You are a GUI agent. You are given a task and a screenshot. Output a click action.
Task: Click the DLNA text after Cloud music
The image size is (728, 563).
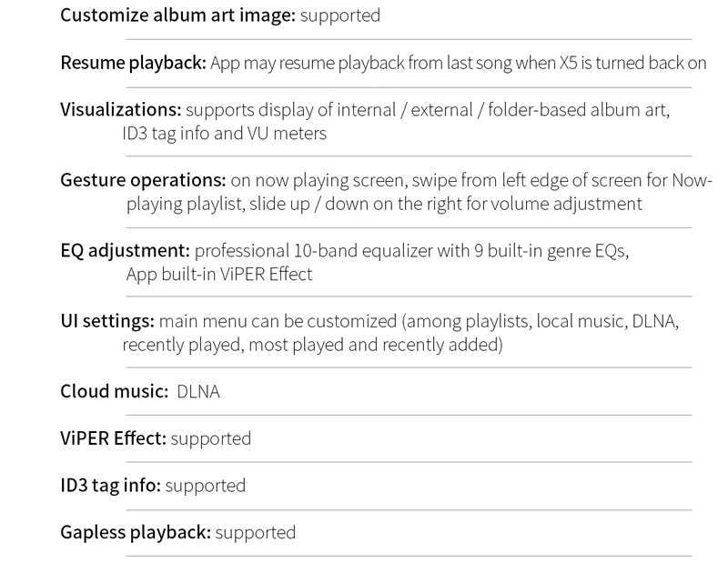tap(198, 392)
